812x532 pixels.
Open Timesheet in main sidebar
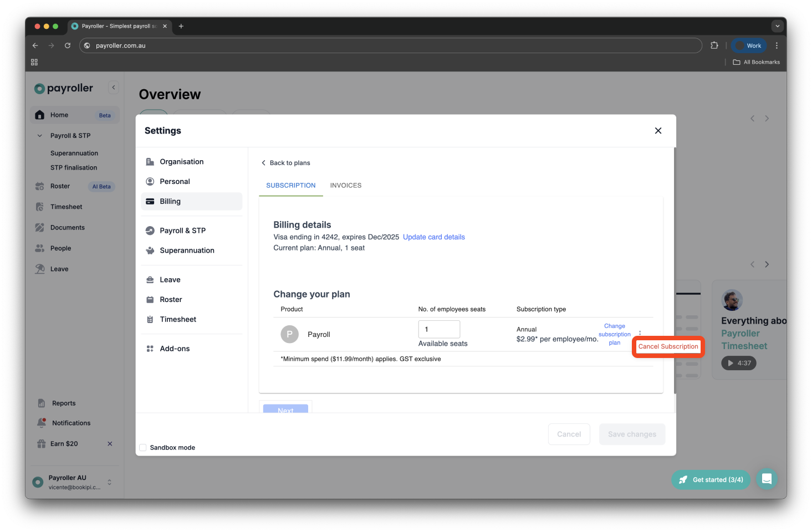(x=75, y=207)
